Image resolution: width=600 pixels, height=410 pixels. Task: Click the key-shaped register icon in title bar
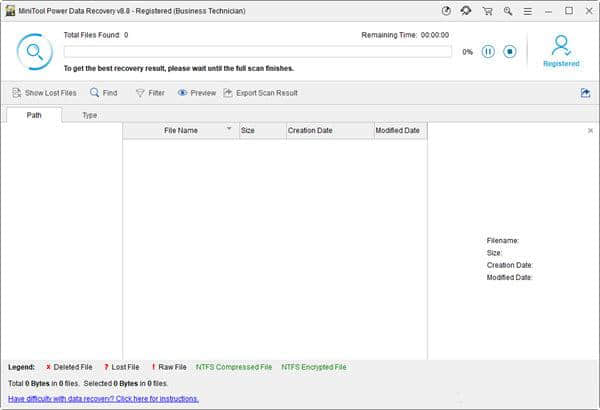pos(507,11)
